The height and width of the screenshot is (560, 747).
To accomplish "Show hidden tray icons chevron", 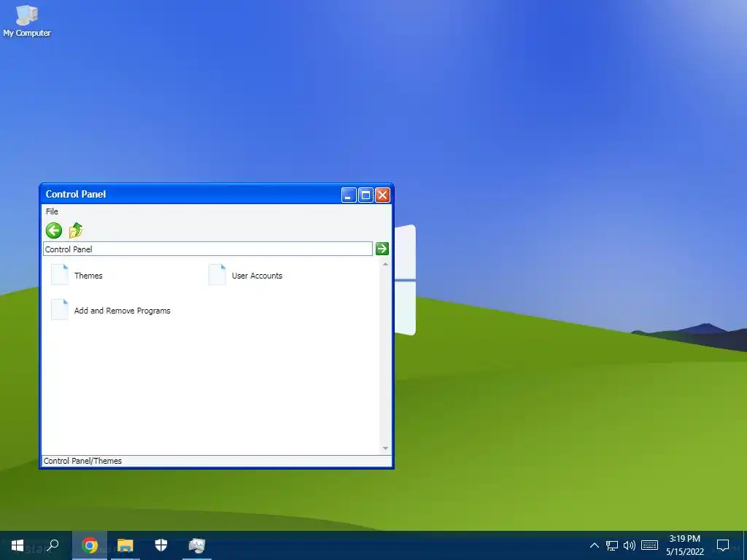I will (x=595, y=545).
